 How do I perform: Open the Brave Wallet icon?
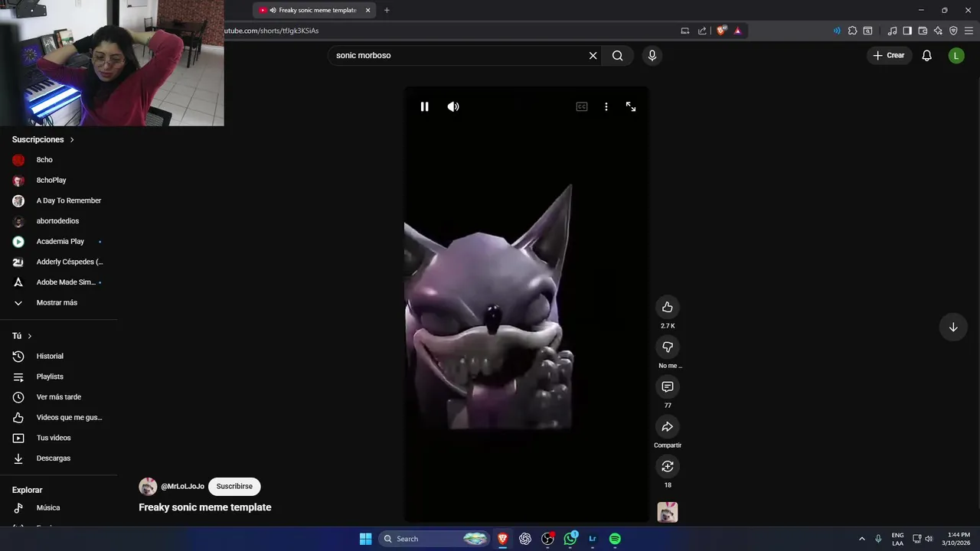(923, 31)
